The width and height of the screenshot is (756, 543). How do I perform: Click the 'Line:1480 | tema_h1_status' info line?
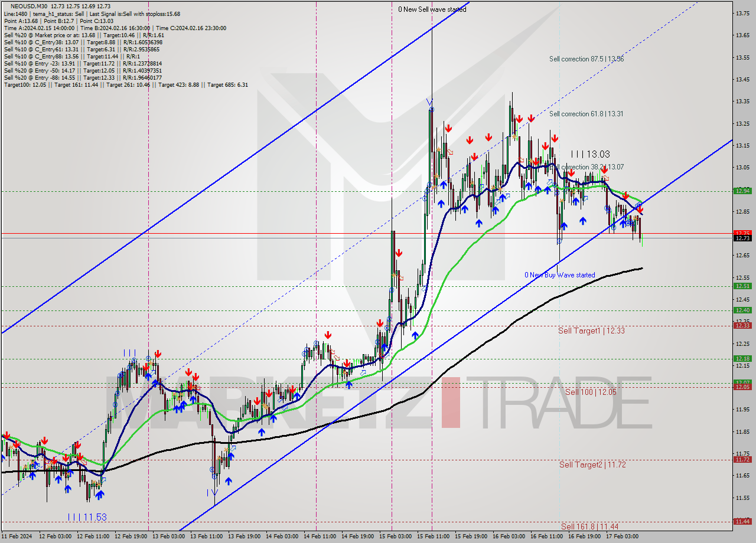coord(92,14)
